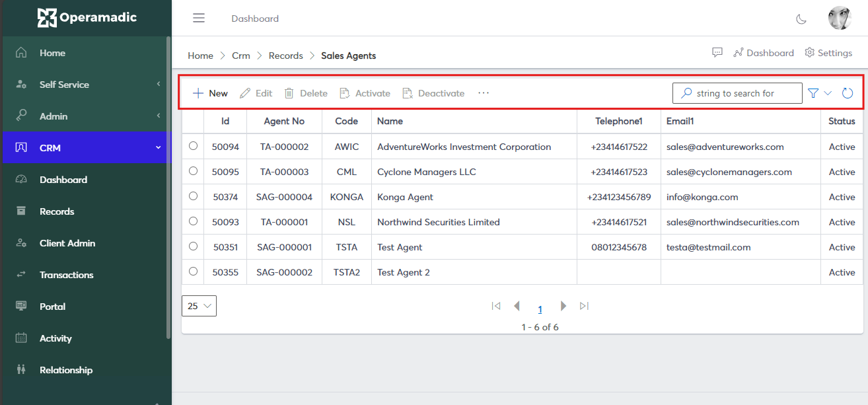Open Portal in the sidebar
This screenshot has height=405, width=868.
(83, 307)
